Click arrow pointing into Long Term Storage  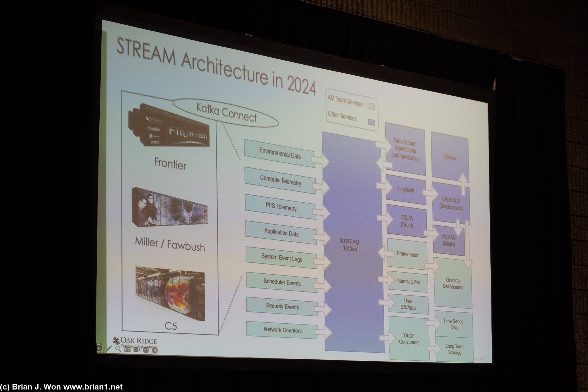pos(434,348)
